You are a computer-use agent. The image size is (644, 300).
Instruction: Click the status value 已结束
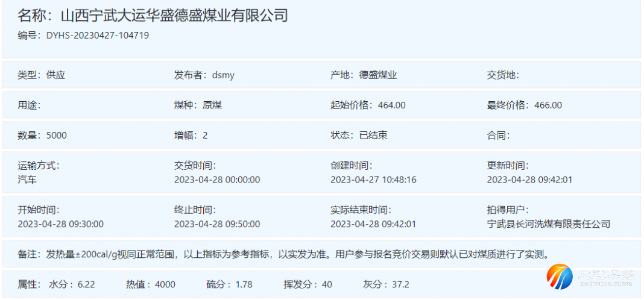click(373, 135)
